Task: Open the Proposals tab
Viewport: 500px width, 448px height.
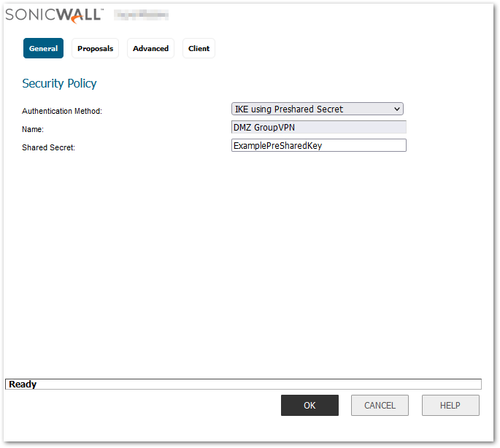Action: coord(95,48)
